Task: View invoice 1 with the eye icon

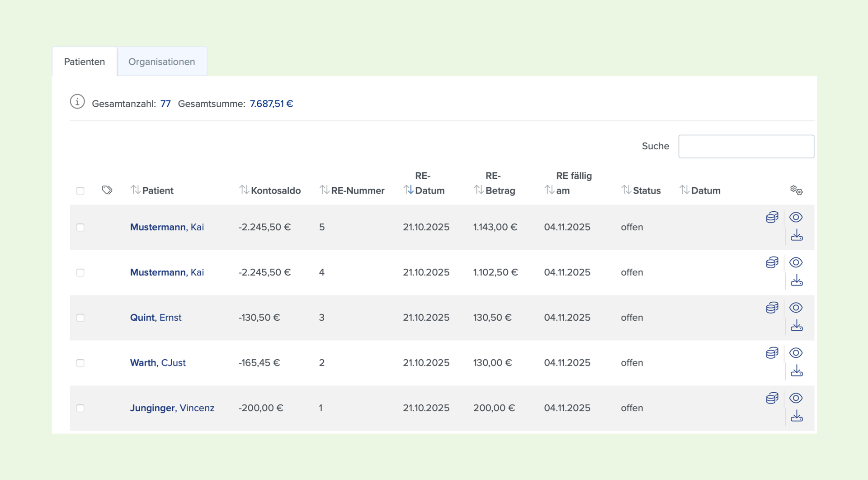Action: (796, 398)
